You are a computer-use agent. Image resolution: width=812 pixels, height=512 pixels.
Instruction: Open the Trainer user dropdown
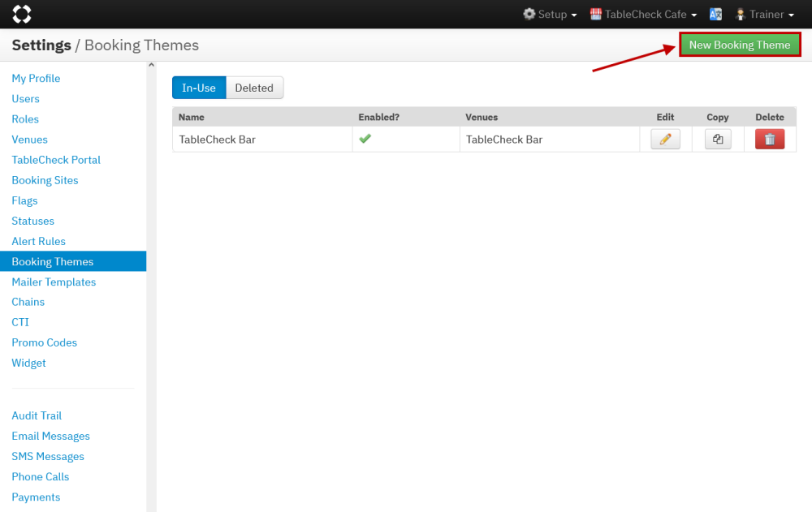click(x=764, y=14)
